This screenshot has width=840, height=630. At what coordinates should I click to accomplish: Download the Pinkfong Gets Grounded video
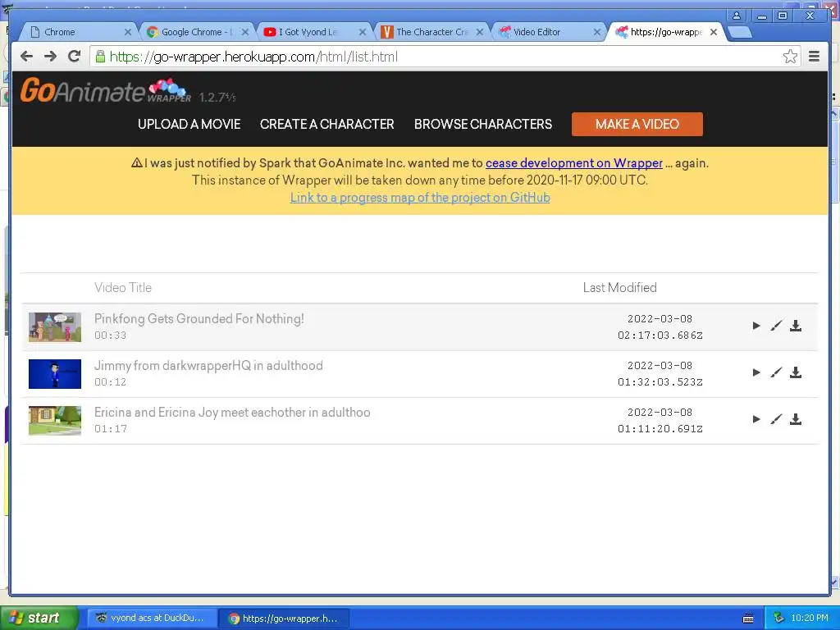point(796,326)
